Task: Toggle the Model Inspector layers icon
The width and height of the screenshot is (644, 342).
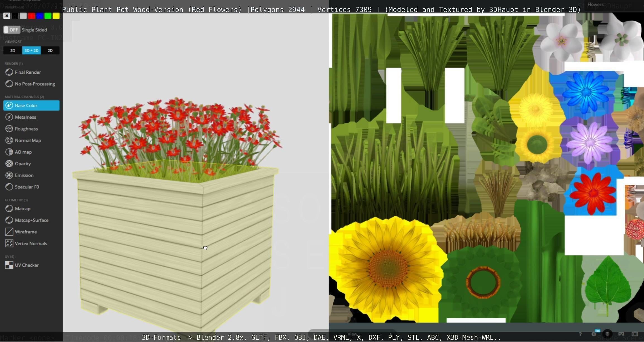Action: click(607, 334)
